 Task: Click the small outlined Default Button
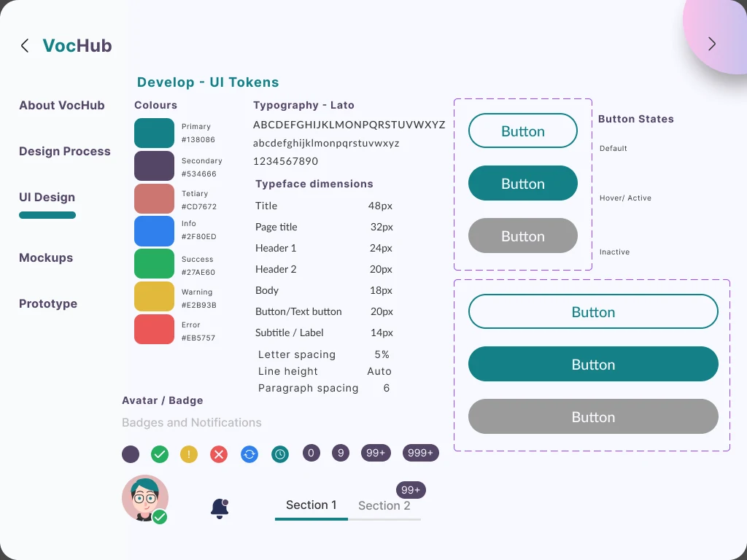(x=523, y=131)
